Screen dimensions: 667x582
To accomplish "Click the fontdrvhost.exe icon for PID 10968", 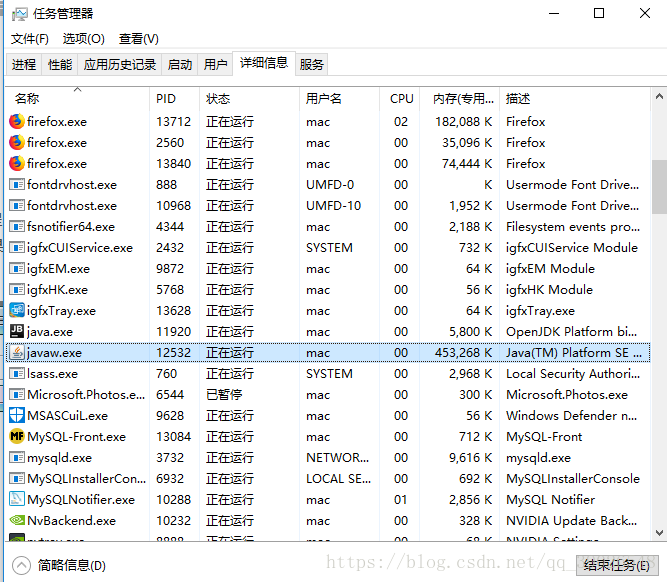I will coord(17,205).
